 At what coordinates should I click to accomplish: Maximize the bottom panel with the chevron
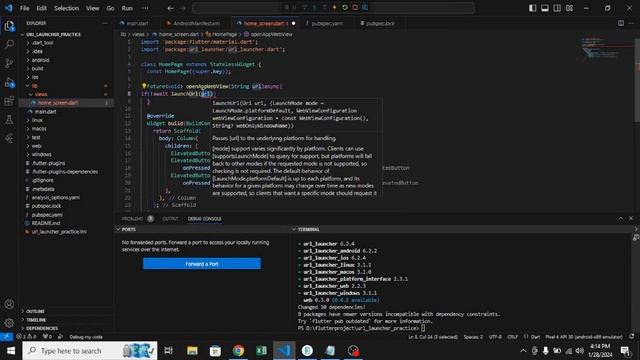coord(620,218)
